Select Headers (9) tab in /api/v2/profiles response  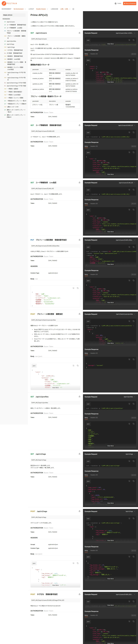coord(94,418)
